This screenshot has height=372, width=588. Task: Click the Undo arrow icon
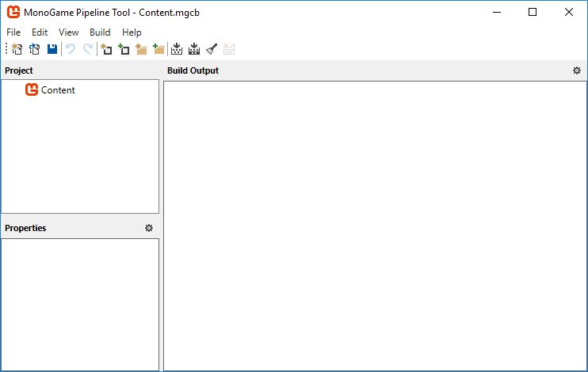pyautogui.click(x=70, y=49)
